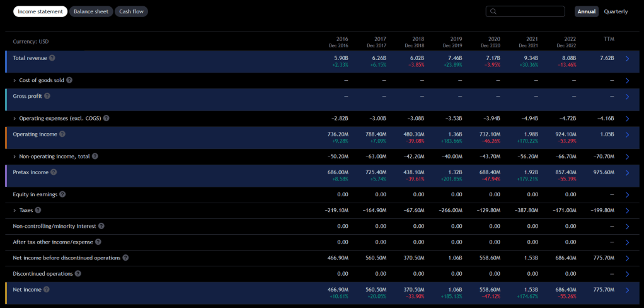Open the Balance sheet tab
The height and width of the screenshot is (308, 644).
tap(91, 11)
